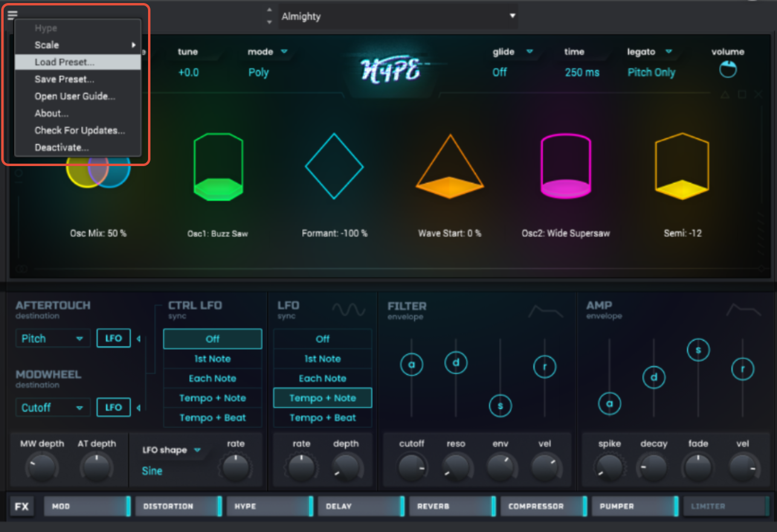Open the legato dropdown arrow
This screenshot has height=532, width=777.
coord(669,52)
